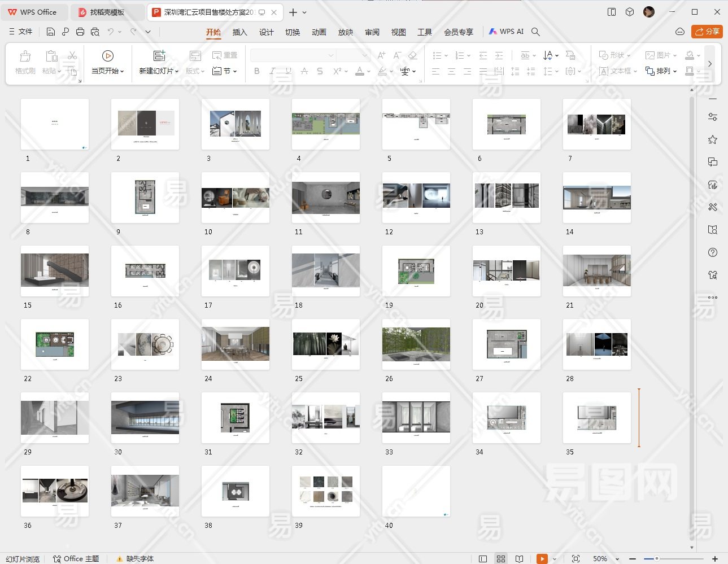728x564 pixels.
Task: Click the 当页开始 slideshow play icon
Action: [107, 56]
